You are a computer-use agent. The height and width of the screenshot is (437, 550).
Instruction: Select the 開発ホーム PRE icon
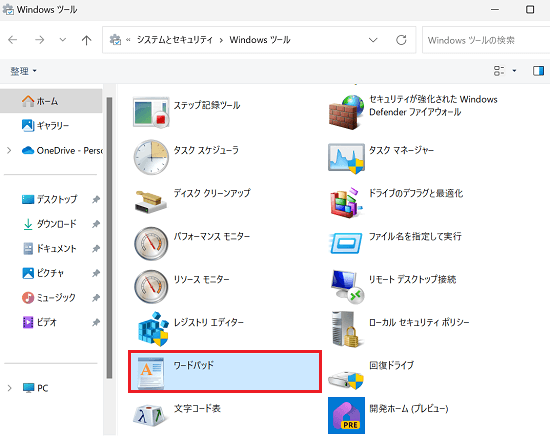coord(347,416)
